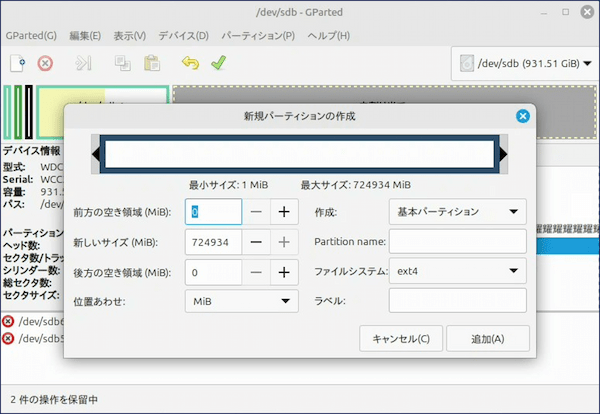Image resolution: width=600 pixels, height=414 pixels.
Task: Click the green apply all operations checkmark
Action: [x=218, y=63]
